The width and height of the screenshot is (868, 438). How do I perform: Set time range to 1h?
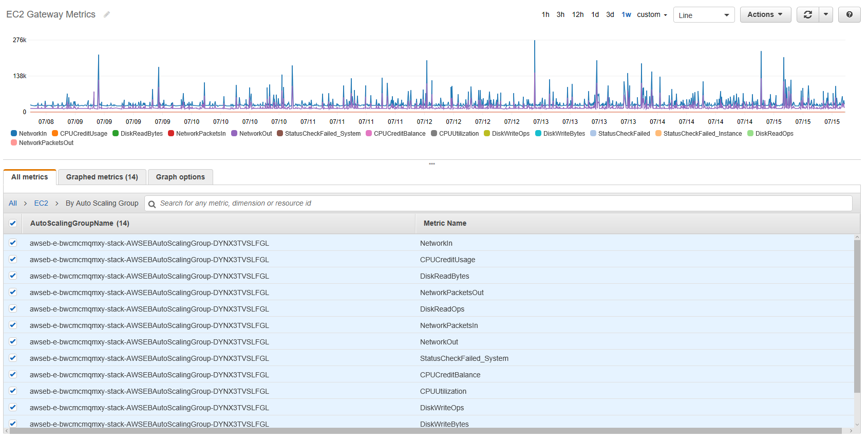point(545,14)
